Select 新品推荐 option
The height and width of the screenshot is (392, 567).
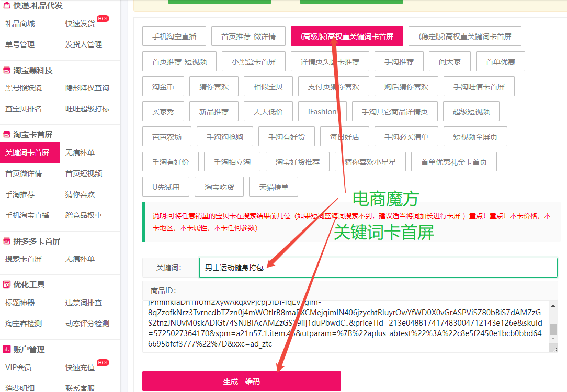click(214, 112)
